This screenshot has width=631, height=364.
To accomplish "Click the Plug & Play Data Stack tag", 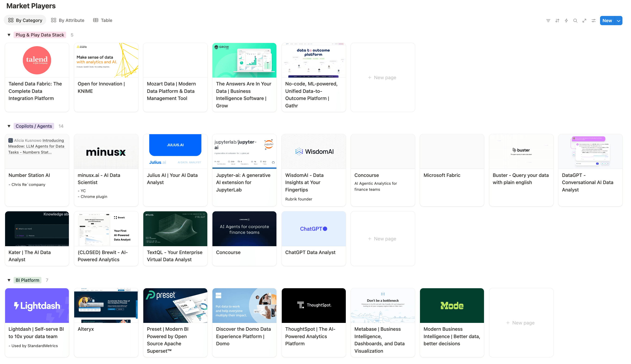I will coord(40,35).
